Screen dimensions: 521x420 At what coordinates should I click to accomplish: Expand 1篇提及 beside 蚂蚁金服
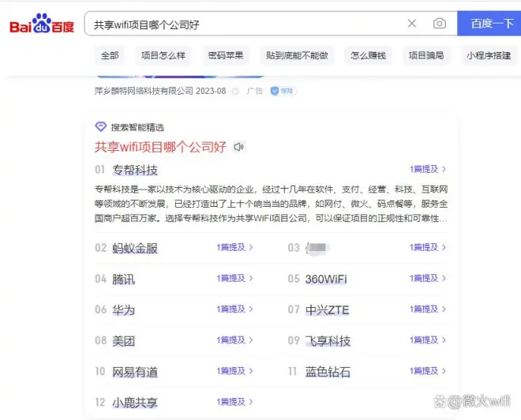click(235, 247)
